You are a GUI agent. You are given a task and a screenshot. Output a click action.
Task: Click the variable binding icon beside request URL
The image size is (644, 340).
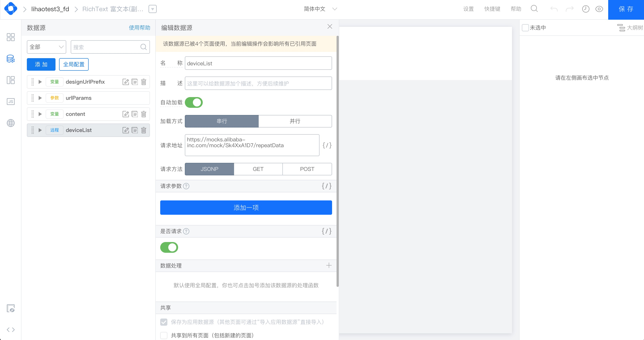point(327,145)
